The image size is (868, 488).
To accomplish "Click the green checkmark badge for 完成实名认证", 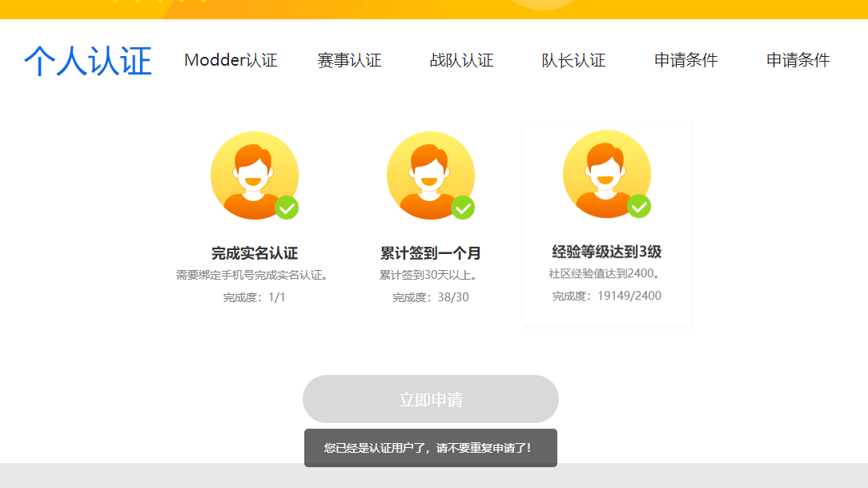I will point(287,208).
